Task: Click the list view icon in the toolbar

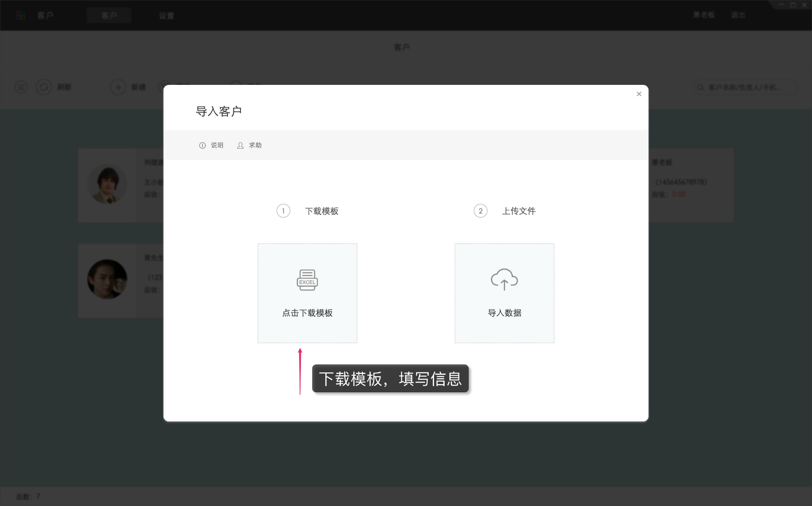Action: point(21,87)
